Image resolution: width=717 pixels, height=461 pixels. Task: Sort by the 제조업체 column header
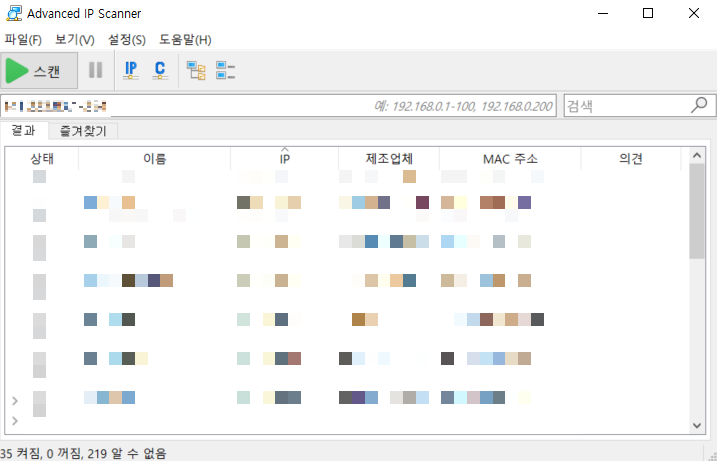[x=389, y=159]
